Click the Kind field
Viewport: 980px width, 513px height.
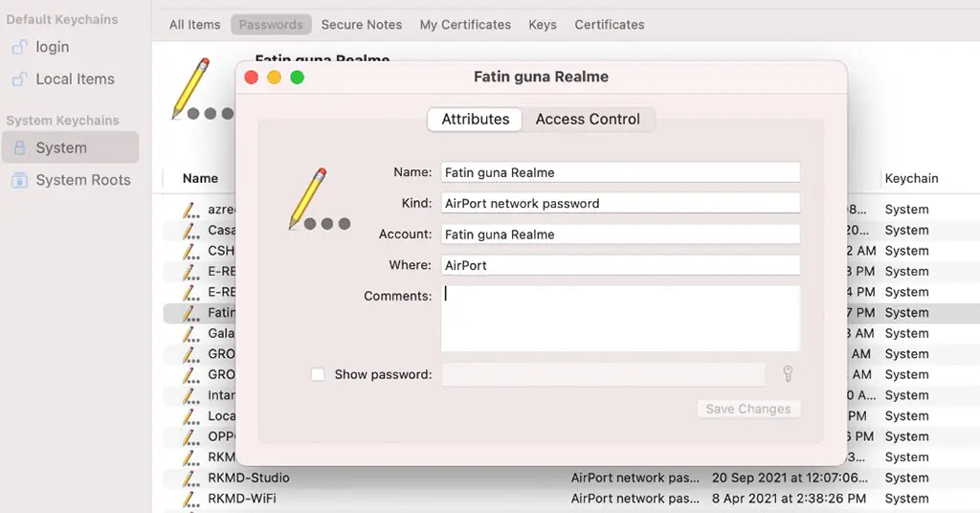tap(620, 203)
